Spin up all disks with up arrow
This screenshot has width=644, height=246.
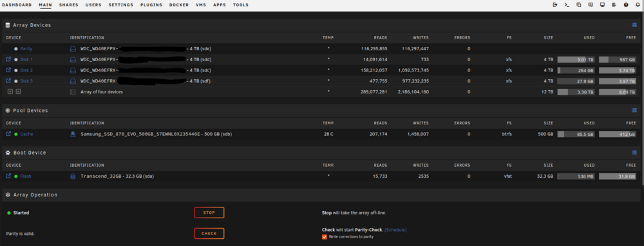coord(19,91)
